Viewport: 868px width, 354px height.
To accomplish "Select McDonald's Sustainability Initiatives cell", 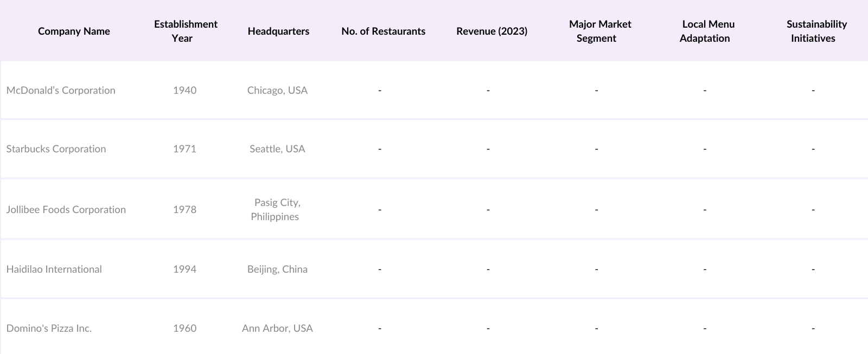I will point(813,90).
